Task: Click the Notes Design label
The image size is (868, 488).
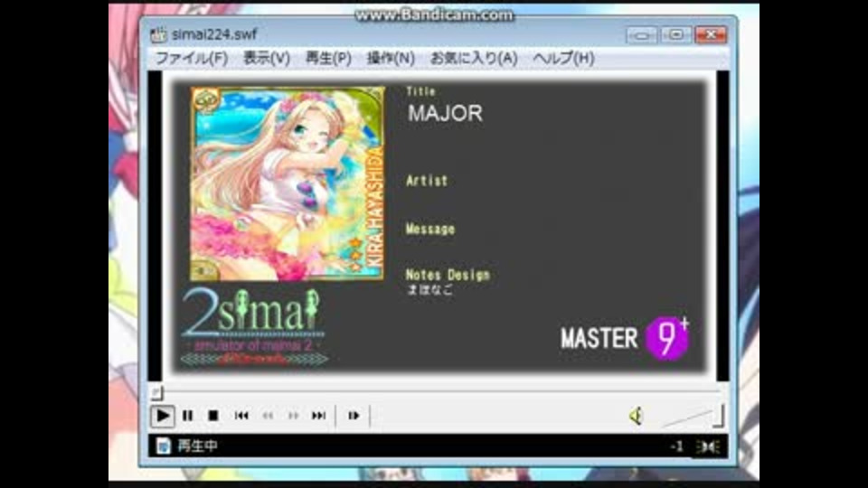Action: pos(448,275)
